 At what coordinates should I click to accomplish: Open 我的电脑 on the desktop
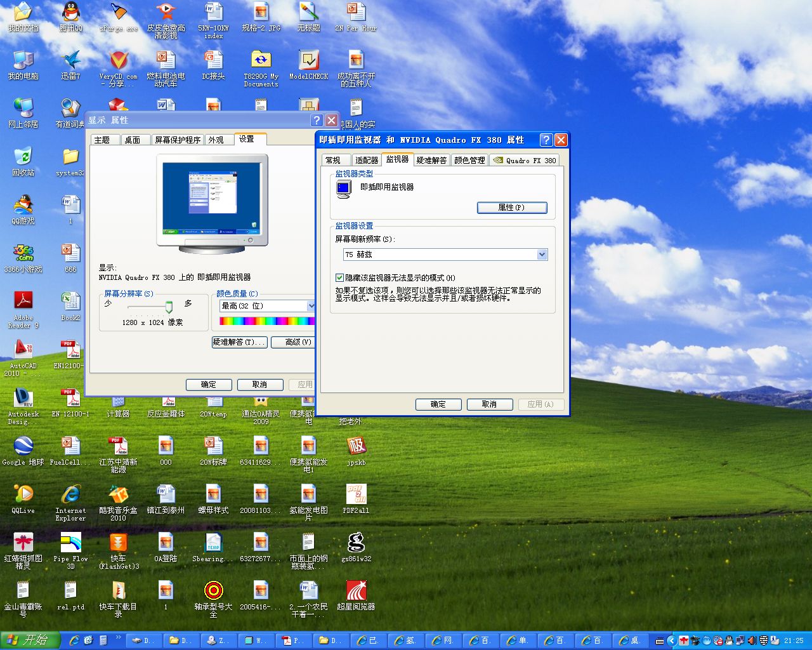click(x=23, y=65)
